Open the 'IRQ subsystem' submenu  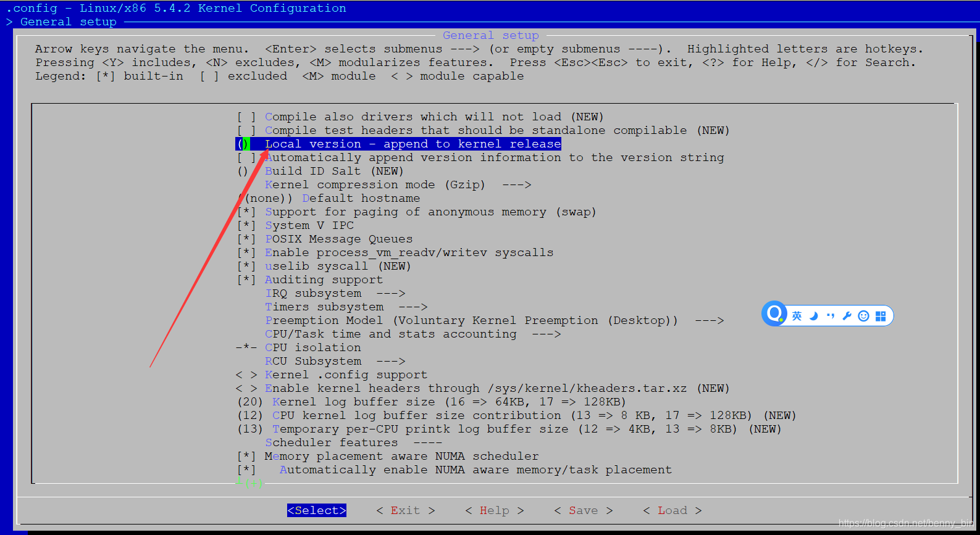335,293
